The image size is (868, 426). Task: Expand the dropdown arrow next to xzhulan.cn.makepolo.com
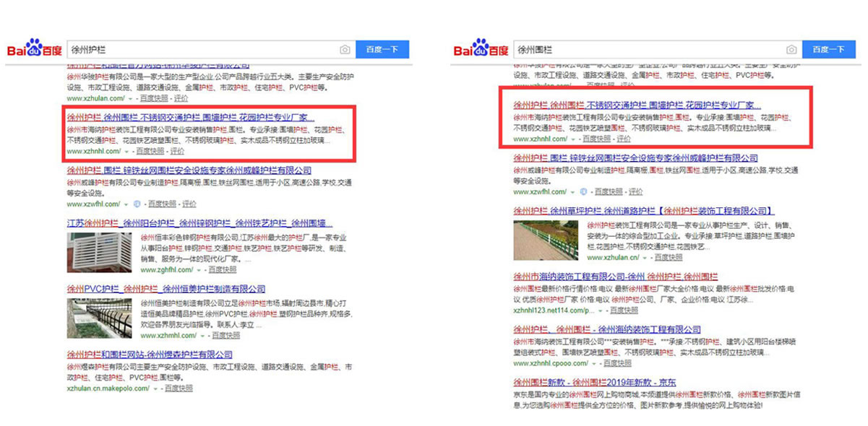coord(155,388)
